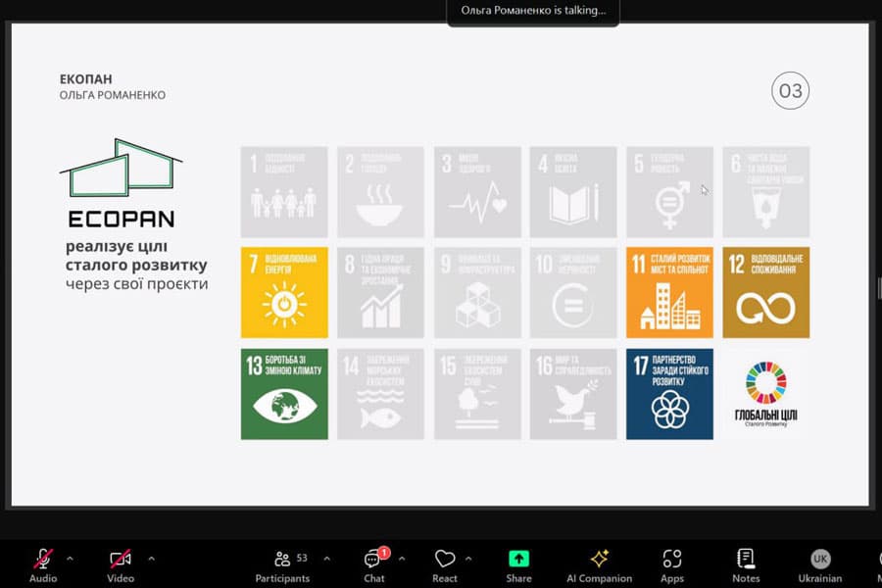Click greyed goal 5 gender equality tile
Screen dimensions: 882x588
click(669, 192)
